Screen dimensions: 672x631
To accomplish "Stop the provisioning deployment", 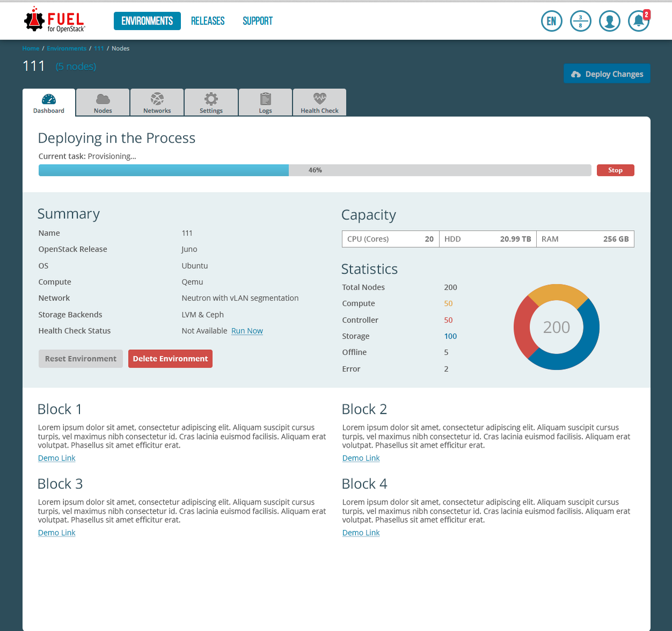I will pyautogui.click(x=615, y=170).
